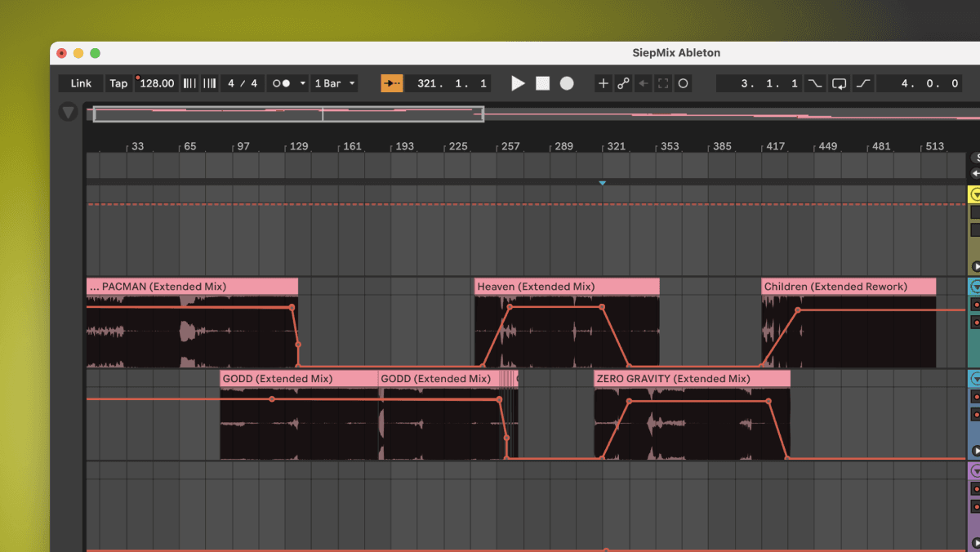Click the tempo nudge up icon
The width and height of the screenshot is (980, 552).
(210, 82)
